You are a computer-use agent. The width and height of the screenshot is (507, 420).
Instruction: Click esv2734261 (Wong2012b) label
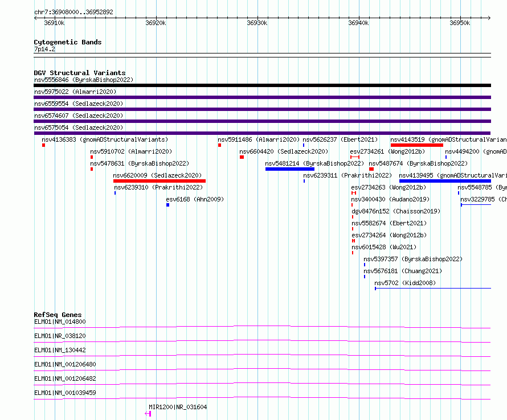click(x=387, y=151)
